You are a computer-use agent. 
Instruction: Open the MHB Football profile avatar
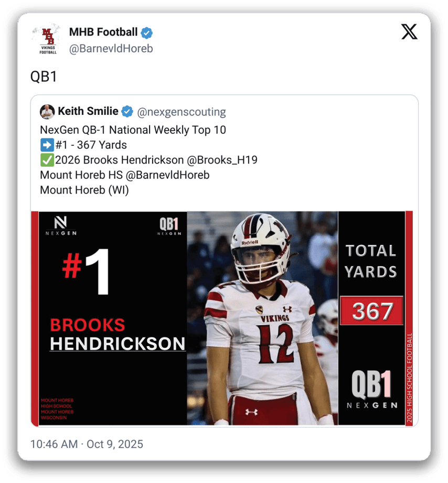(48, 40)
